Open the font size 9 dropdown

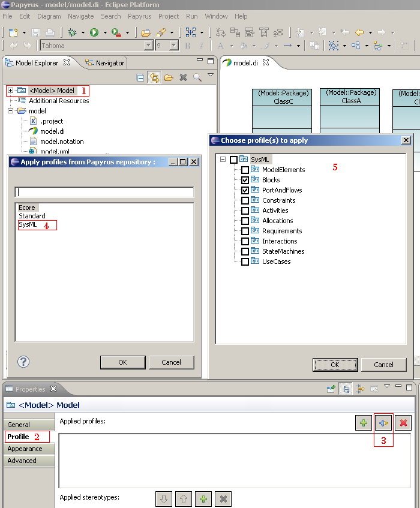(174, 46)
